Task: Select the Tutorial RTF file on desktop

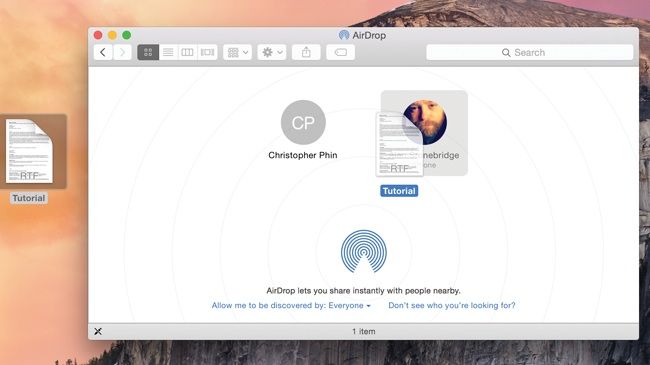Action: (x=29, y=151)
